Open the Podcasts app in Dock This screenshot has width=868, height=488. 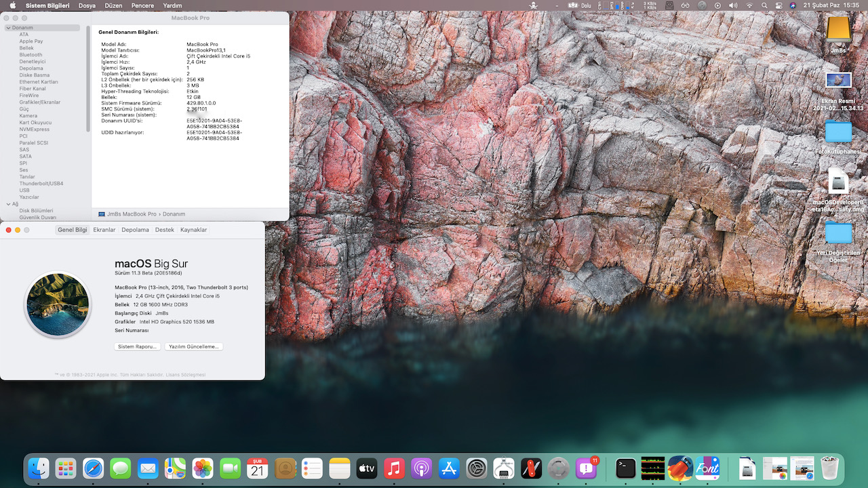pos(421,468)
